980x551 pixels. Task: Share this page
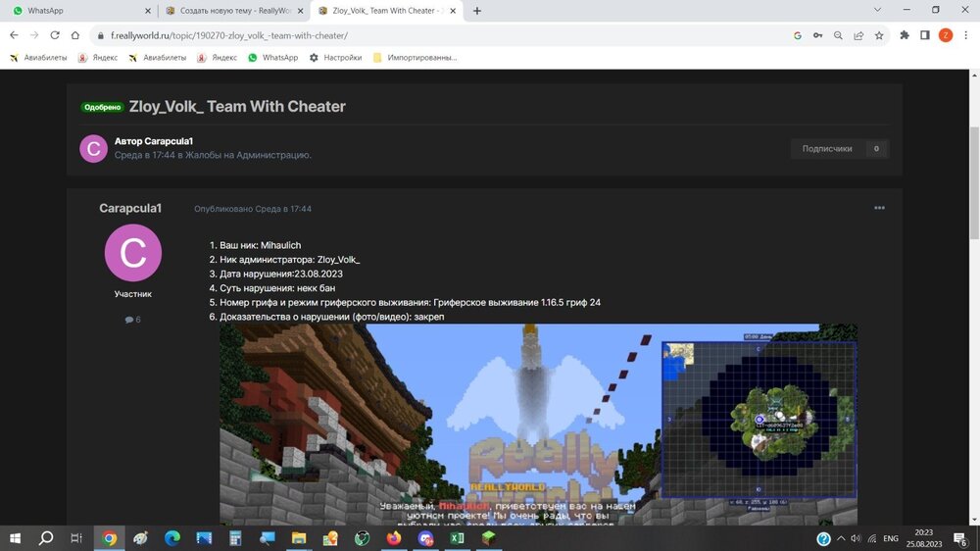858,35
